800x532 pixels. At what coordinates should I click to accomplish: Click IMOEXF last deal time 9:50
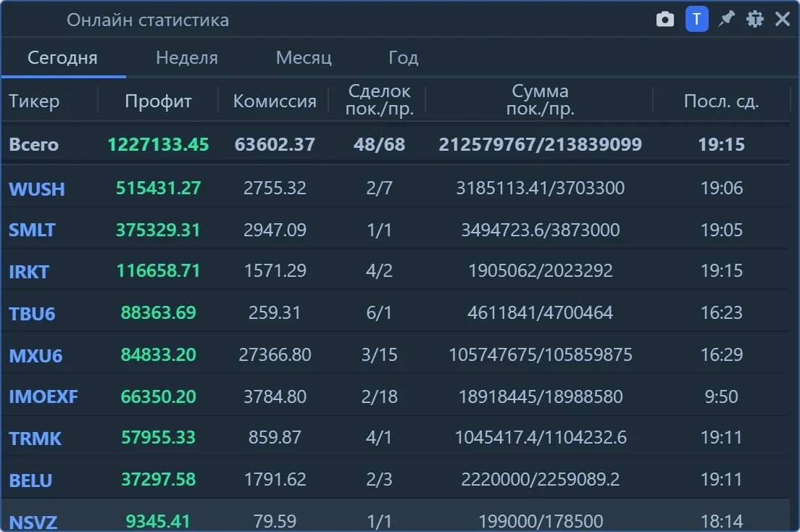point(721,396)
